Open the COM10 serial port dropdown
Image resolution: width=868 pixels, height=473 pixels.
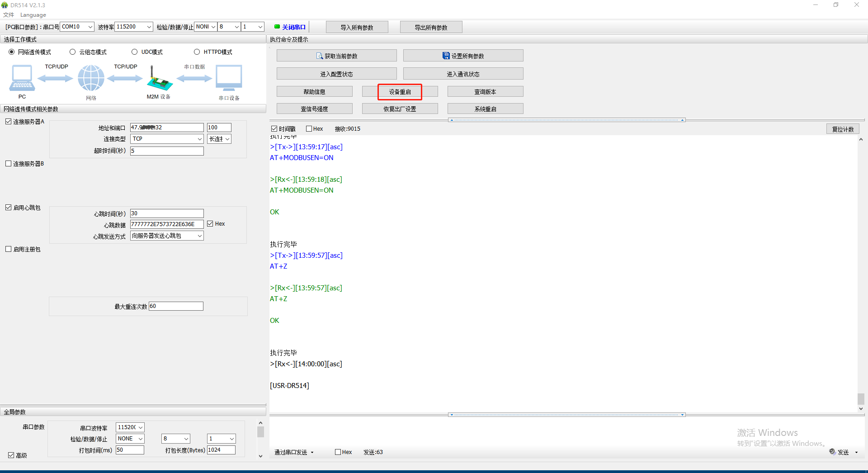(x=77, y=27)
